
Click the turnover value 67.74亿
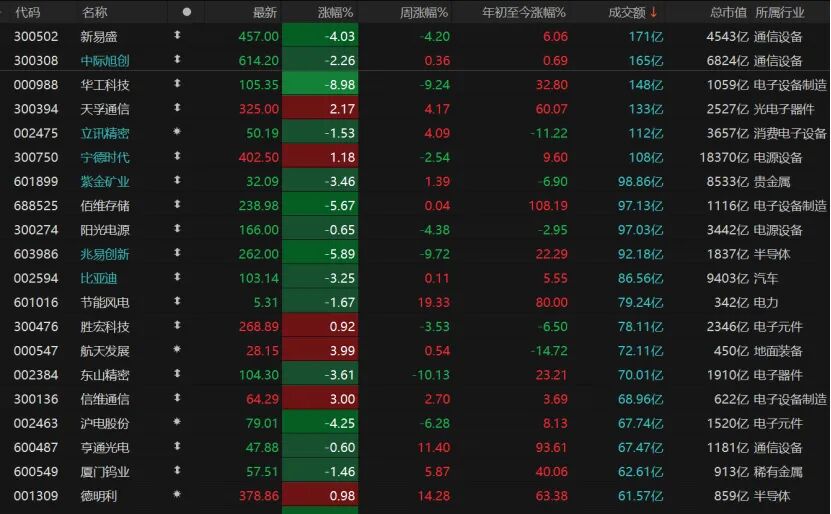tap(640, 423)
